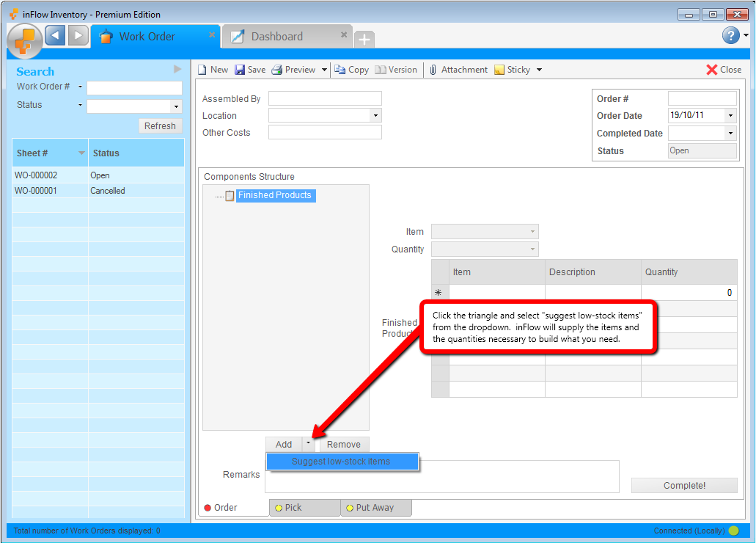Image resolution: width=756 pixels, height=543 pixels.
Task: Click the Remove button
Action: [x=344, y=444]
